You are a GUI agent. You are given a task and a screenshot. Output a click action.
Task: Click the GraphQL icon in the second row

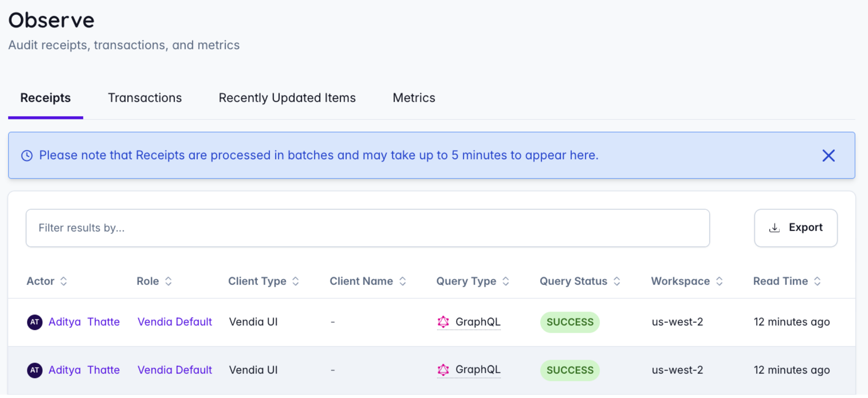(443, 370)
